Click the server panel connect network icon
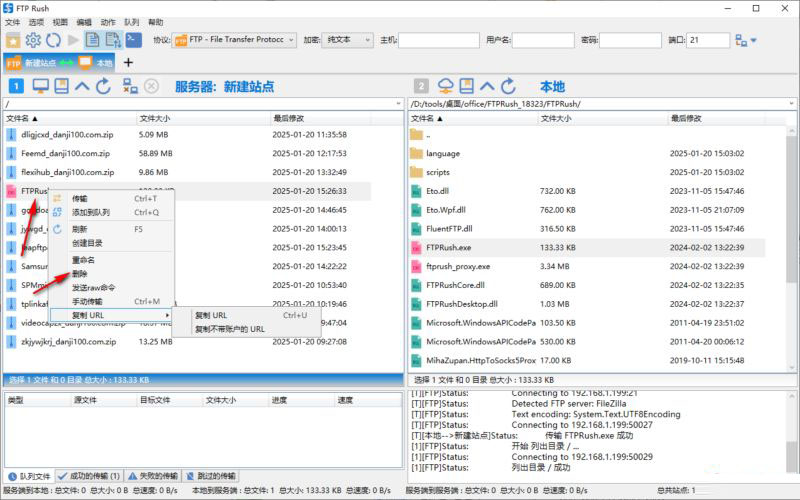 (x=130, y=86)
